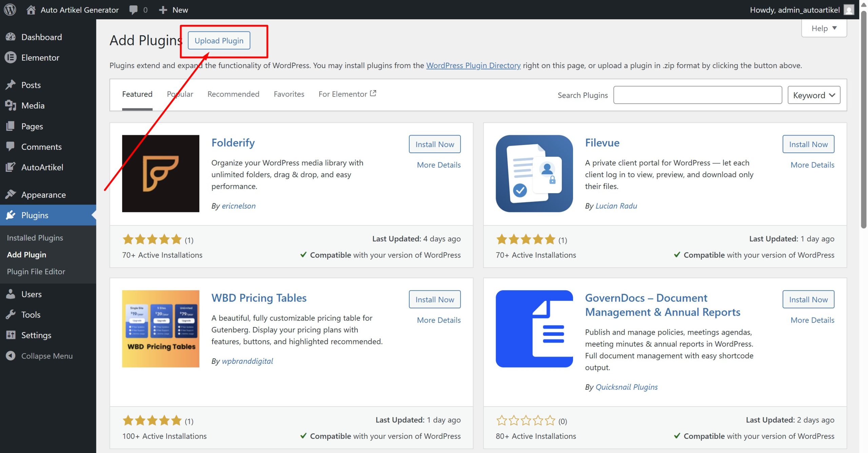The height and width of the screenshot is (453, 868).
Task: Switch to the Popular tab
Action: [x=180, y=94]
